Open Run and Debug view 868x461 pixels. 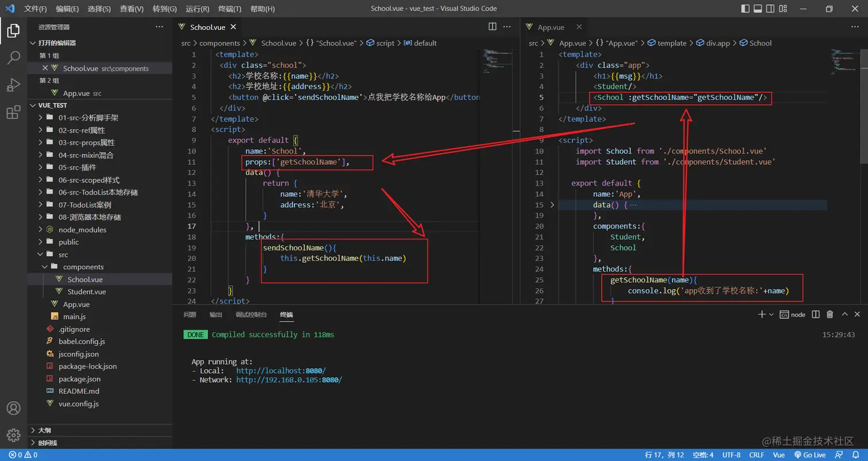pyautogui.click(x=13, y=85)
